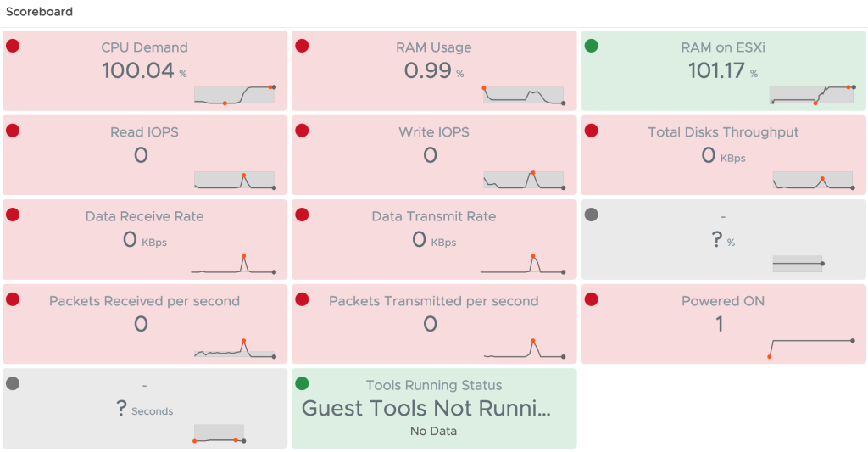Image resolution: width=868 pixels, height=452 pixels.
Task: Click the CPU Demand title
Action: click(x=144, y=47)
